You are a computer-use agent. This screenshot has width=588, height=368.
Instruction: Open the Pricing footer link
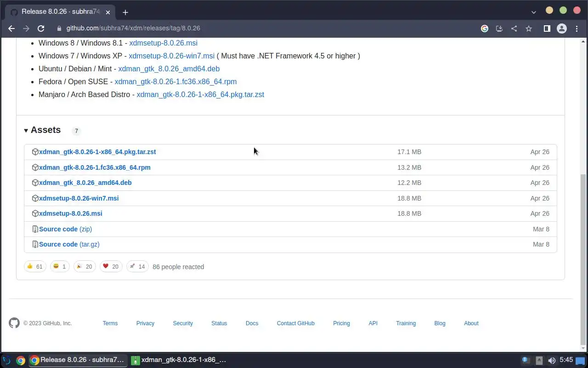click(x=341, y=323)
